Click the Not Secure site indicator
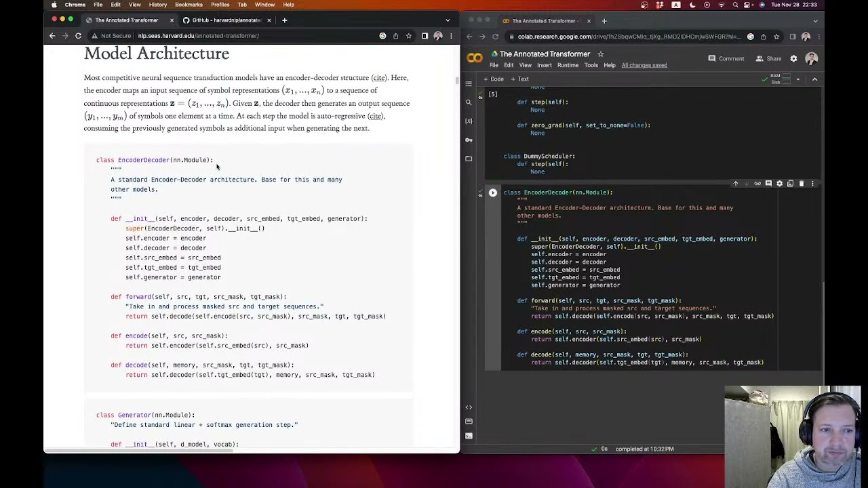The height and width of the screenshot is (488, 868). pos(112,36)
